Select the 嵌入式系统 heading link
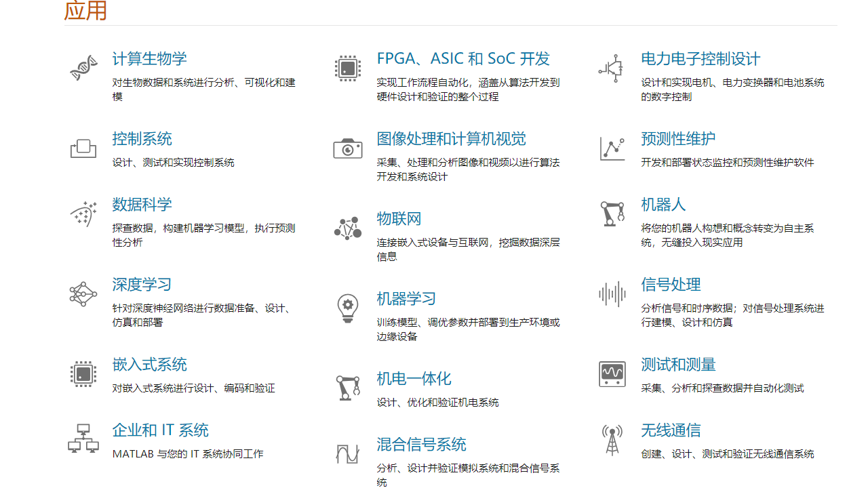The width and height of the screenshot is (868, 488). [150, 365]
